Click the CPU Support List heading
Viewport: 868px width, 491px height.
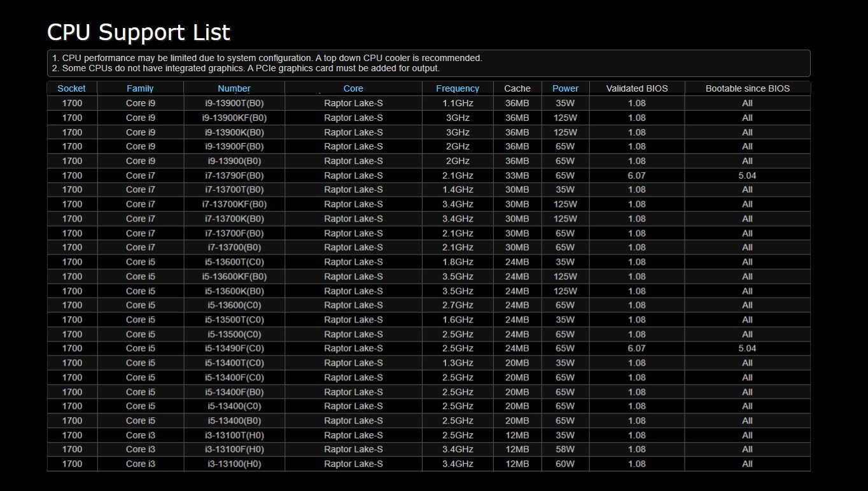(139, 32)
